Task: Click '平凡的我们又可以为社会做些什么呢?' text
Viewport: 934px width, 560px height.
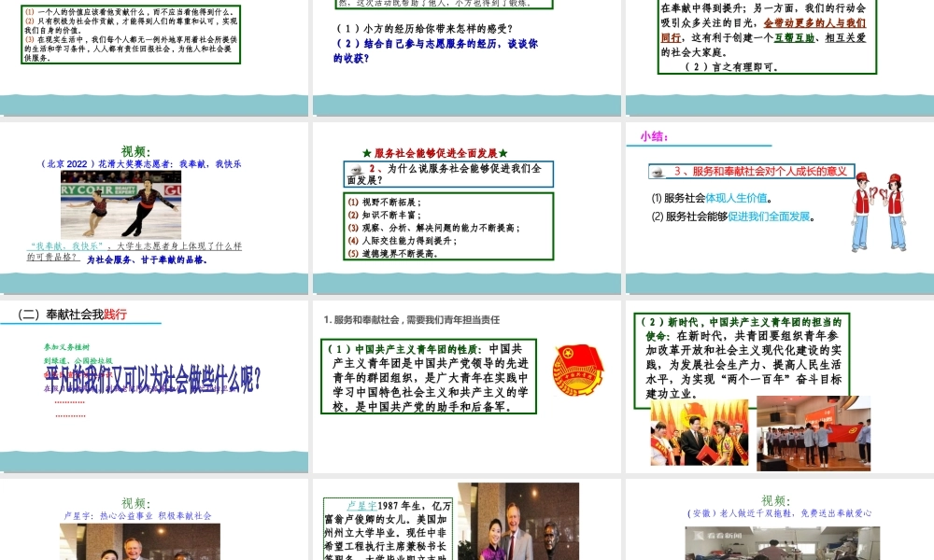Action: click(x=153, y=379)
